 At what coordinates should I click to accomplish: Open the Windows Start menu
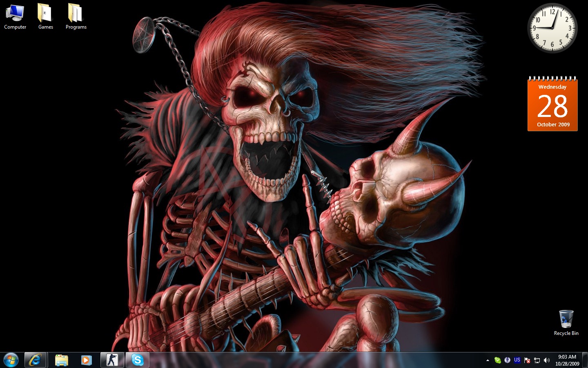coord(11,360)
